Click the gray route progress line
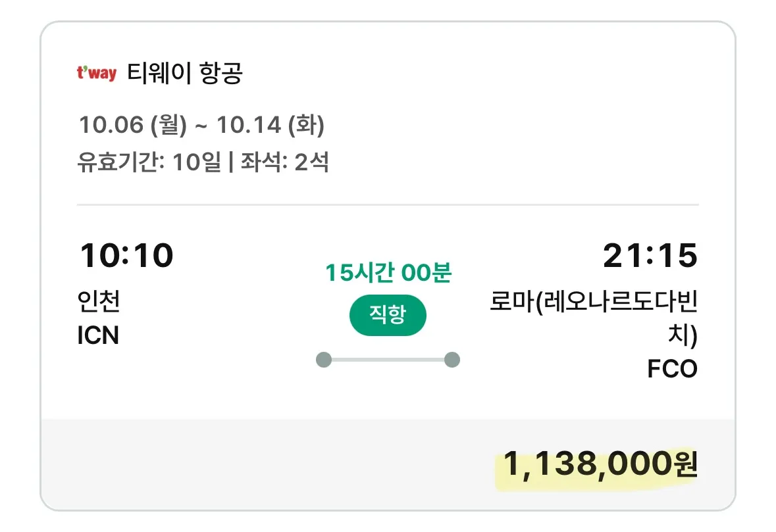The width and height of the screenshot is (776, 532). click(388, 359)
